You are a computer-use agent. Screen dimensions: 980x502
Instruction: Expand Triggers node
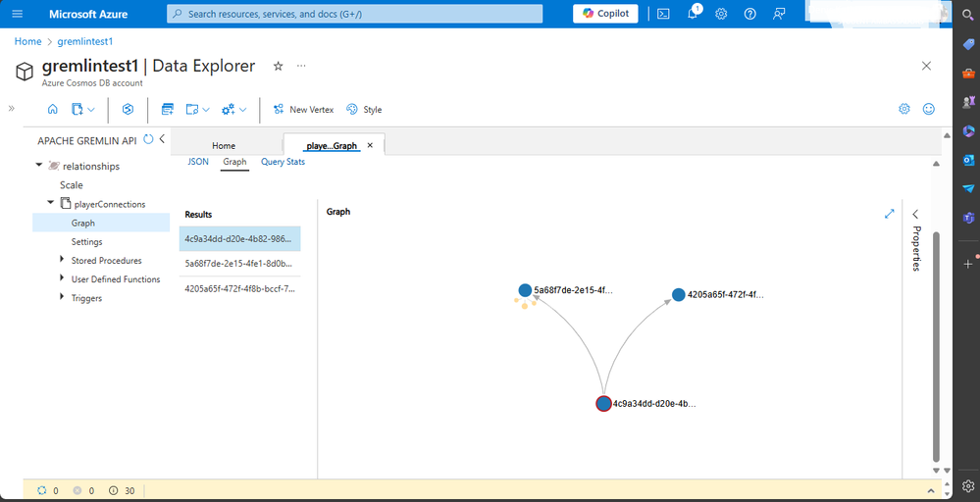pos(61,296)
